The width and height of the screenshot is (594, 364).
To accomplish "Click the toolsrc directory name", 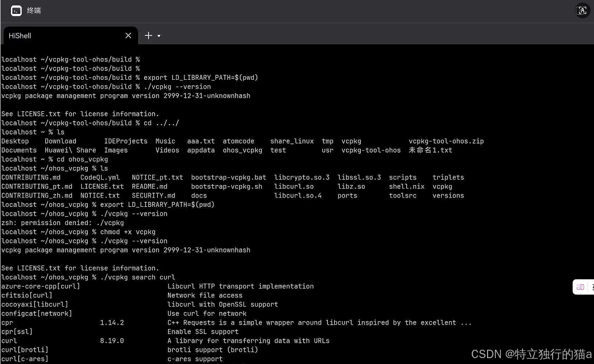I will tap(403, 196).
